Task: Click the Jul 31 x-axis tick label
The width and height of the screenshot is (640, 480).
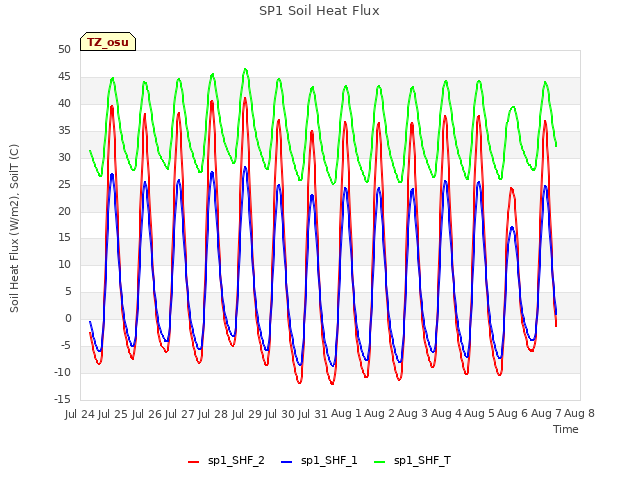Action: [x=313, y=414]
